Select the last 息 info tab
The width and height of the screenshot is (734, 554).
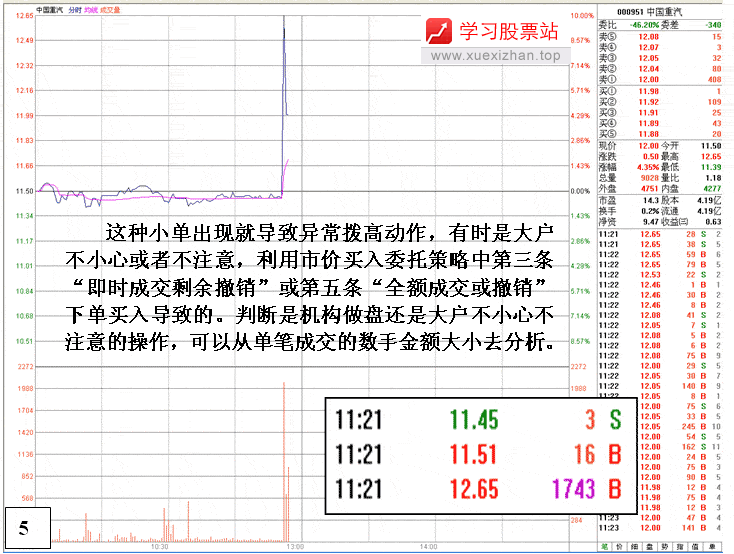pos(712,547)
